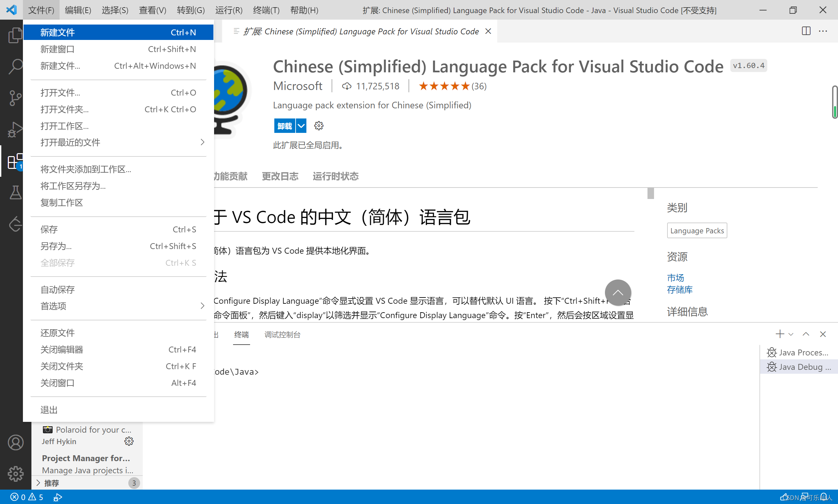This screenshot has height=504, width=838.
Task: Click the debug status bar icon
Action: (57, 497)
